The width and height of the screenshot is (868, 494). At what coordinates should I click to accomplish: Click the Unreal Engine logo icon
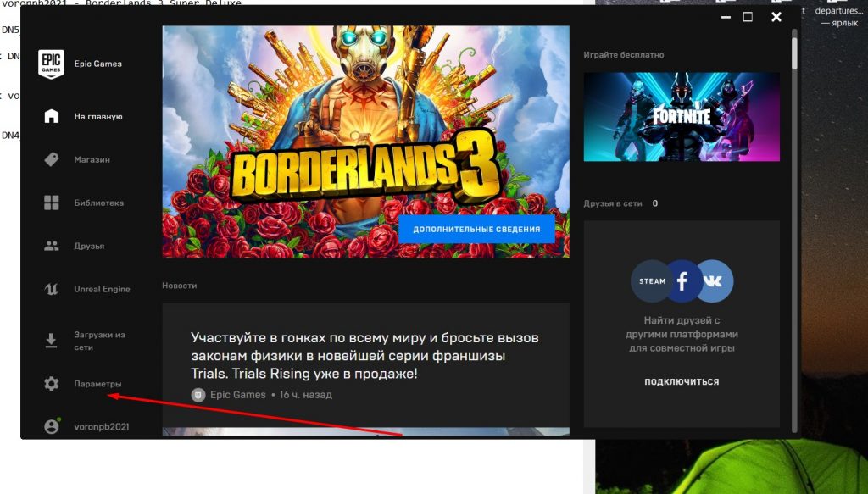tap(52, 289)
